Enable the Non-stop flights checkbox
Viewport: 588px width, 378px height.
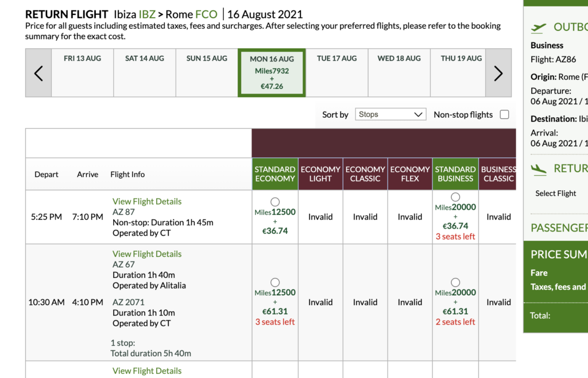(504, 114)
